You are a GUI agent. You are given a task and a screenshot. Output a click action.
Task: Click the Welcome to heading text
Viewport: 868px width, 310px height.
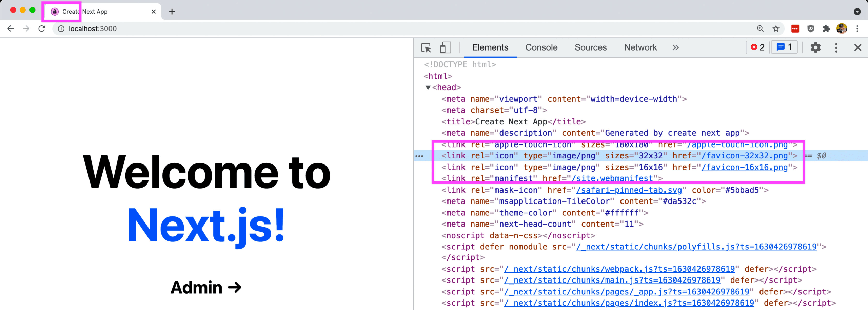pos(206,172)
